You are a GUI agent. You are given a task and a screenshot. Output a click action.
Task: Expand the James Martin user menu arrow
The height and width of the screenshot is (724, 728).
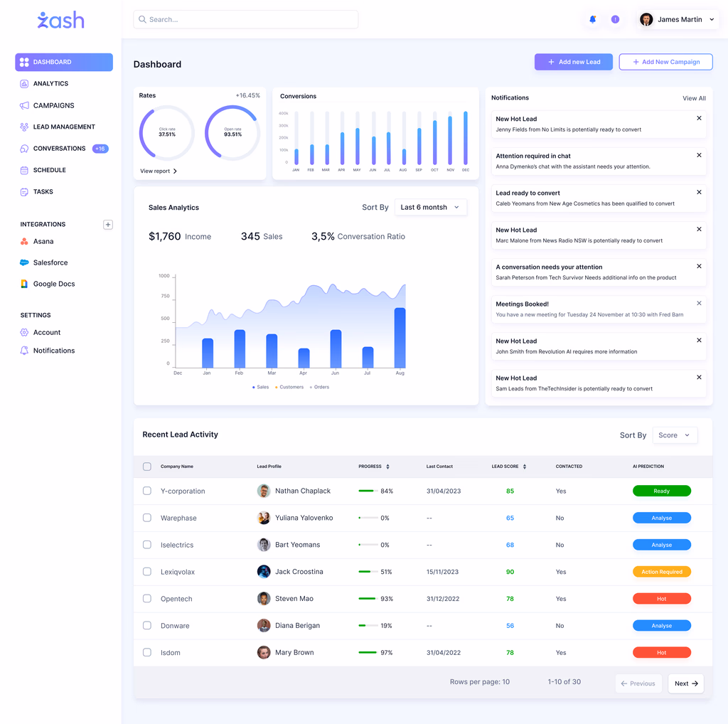[x=712, y=19]
